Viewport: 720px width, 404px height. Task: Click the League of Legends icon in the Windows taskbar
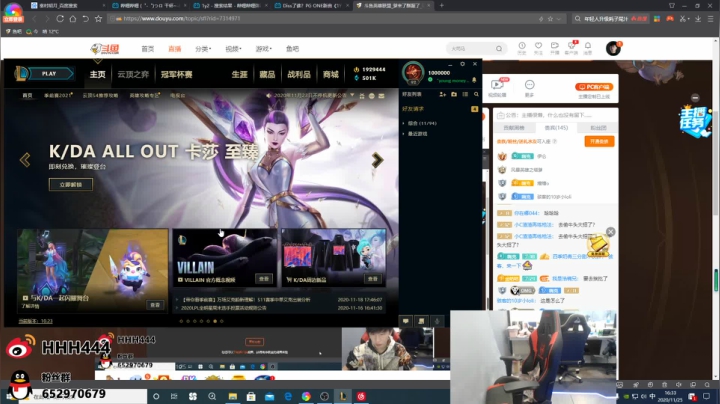click(x=343, y=396)
